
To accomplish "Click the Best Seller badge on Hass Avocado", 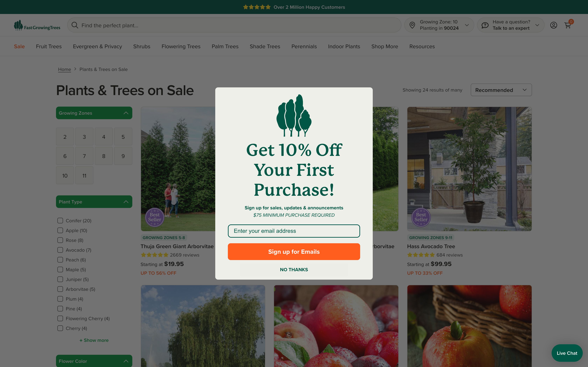I will [x=421, y=217].
